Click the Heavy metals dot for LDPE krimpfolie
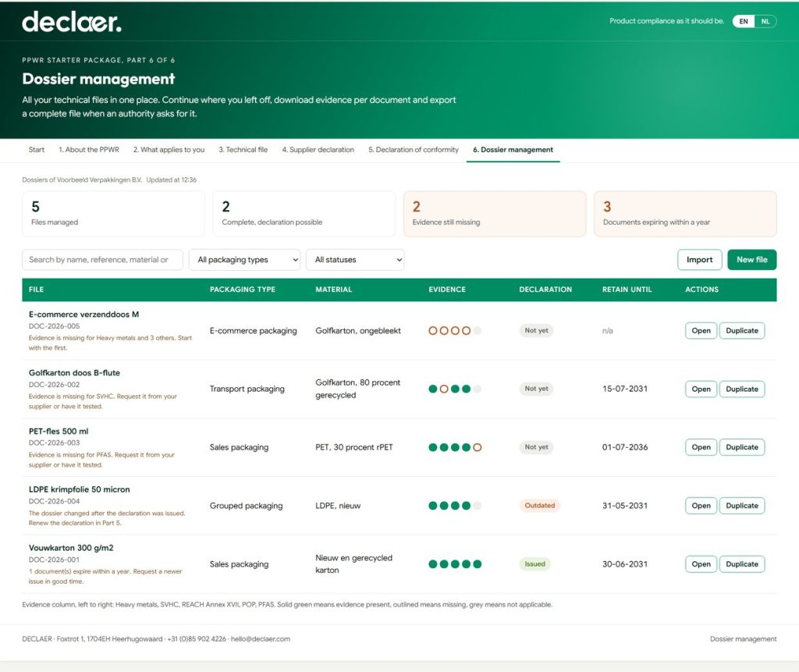 [x=432, y=506]
